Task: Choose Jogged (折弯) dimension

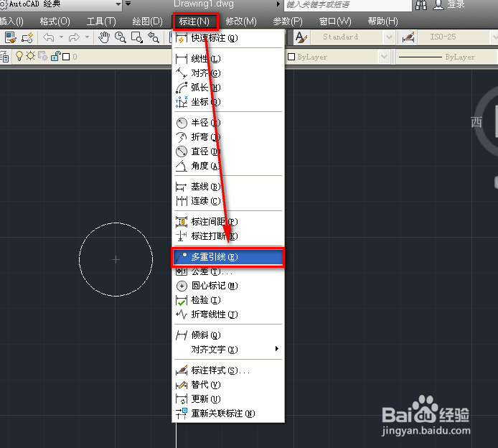Action: tap(228, 137)
